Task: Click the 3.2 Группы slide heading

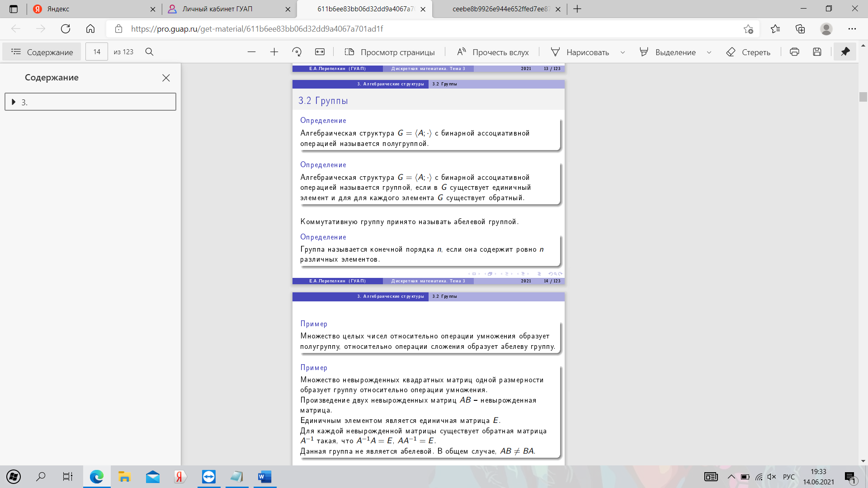Action: (323, 100)
